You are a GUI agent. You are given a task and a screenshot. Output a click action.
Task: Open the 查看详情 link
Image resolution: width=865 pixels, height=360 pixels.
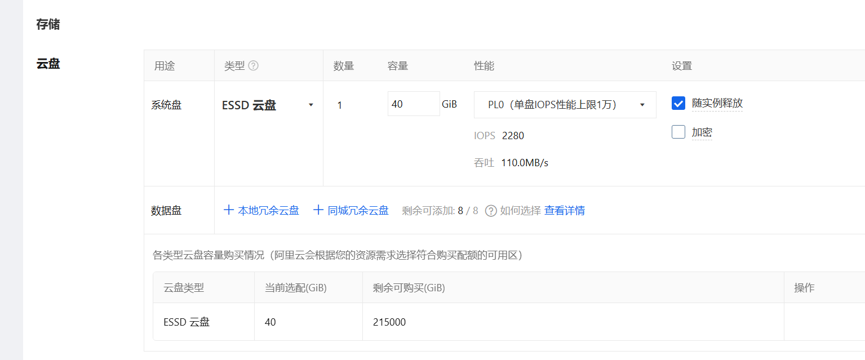pyautogui.click(x=564, y=210)
